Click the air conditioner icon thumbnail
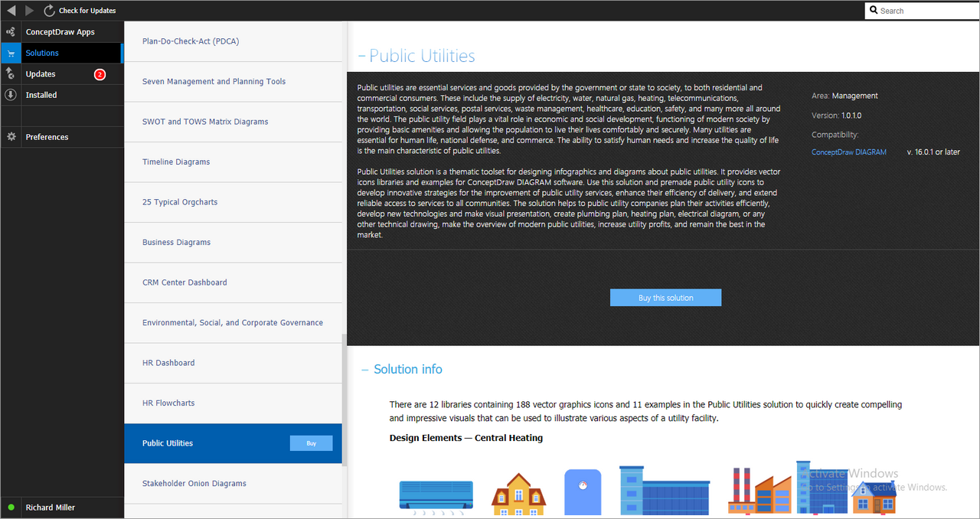Viewport: 980px width, 519px height. [436, 496]
